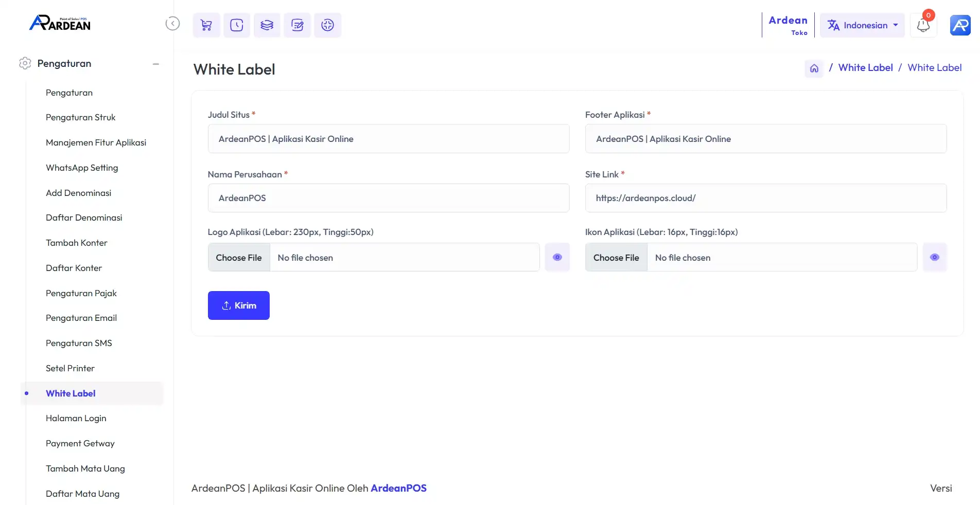
Task: Open the notification bell
Action: [923, 25]
